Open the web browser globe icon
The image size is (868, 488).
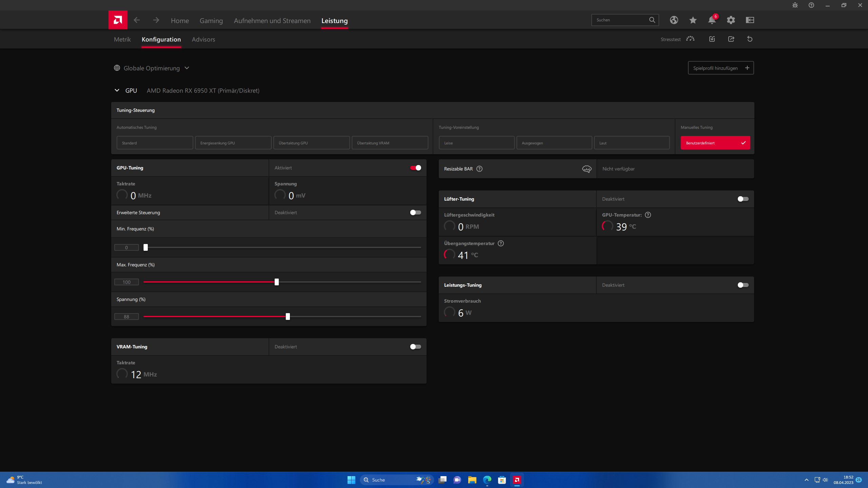click(674, 20)
